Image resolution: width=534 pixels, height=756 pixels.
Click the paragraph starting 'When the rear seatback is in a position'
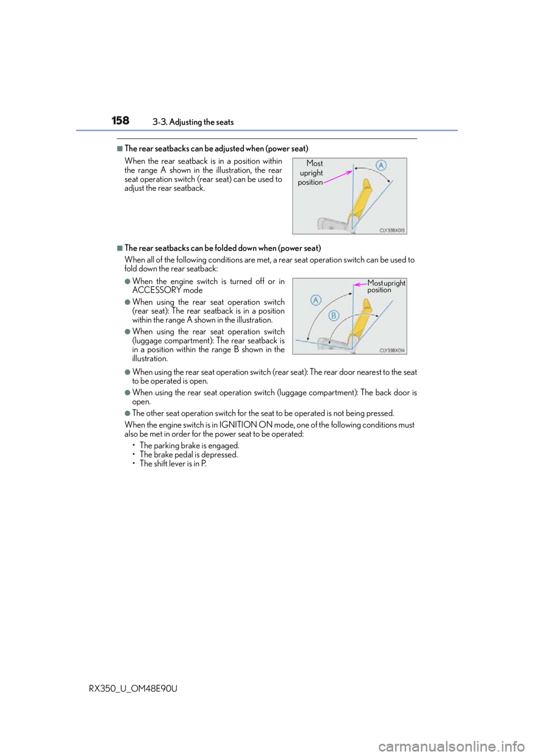point(204,175)
